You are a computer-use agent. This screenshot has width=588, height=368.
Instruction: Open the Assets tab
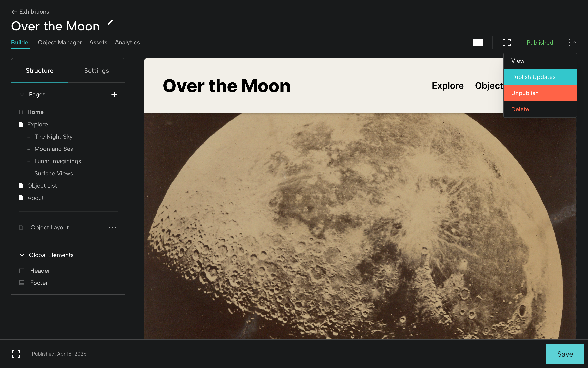98,42
